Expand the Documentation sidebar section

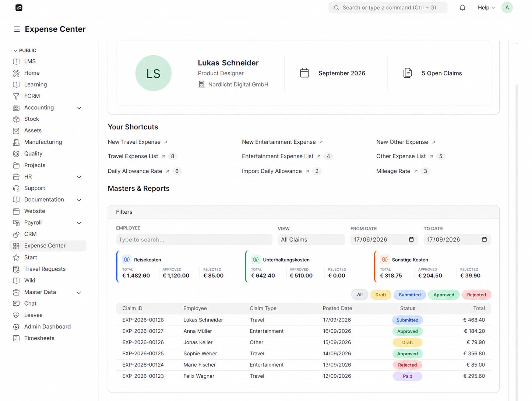point(79,200)
